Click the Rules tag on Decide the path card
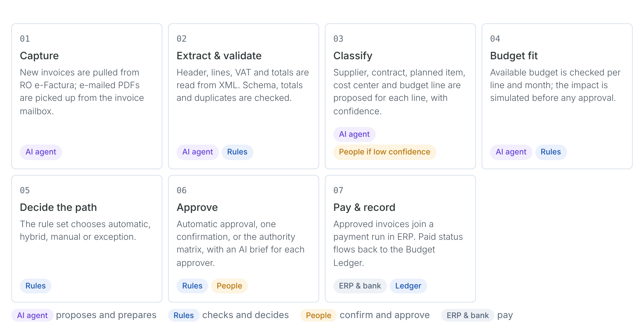This screenshot has width=644, height=335. click(x=36, y=286)
